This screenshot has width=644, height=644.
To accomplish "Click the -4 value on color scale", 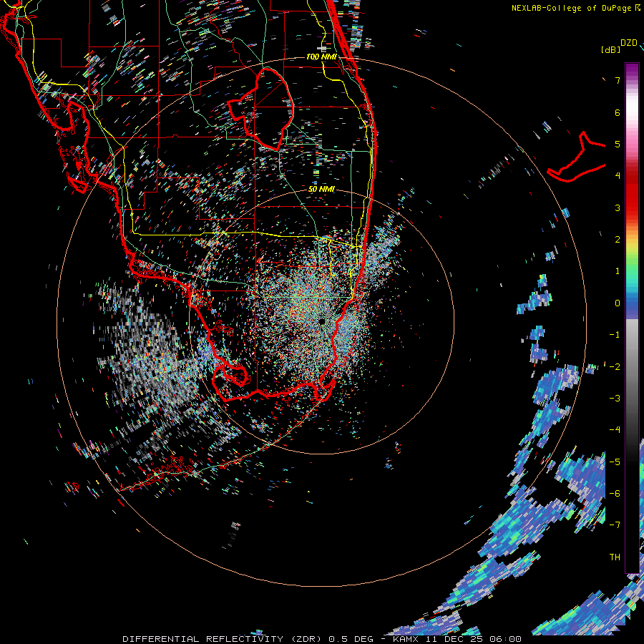I will point(615,430).
